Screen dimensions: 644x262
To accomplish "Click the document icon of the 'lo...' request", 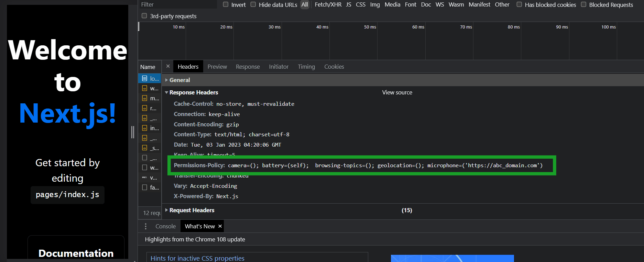I will coord(144,79).
